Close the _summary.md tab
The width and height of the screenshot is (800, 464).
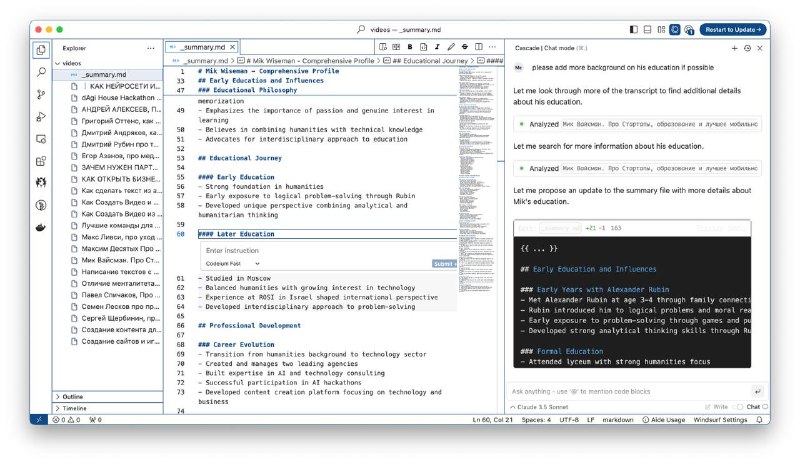pyautogui.click(x=233, y=47)
